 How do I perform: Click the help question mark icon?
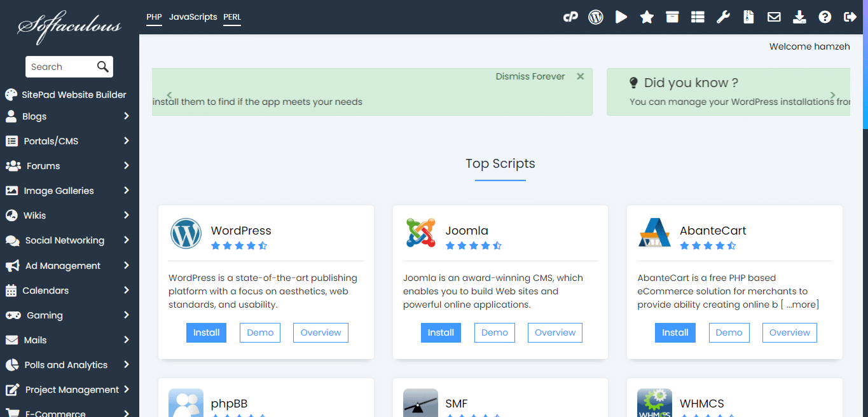click(x=825, y=17)
